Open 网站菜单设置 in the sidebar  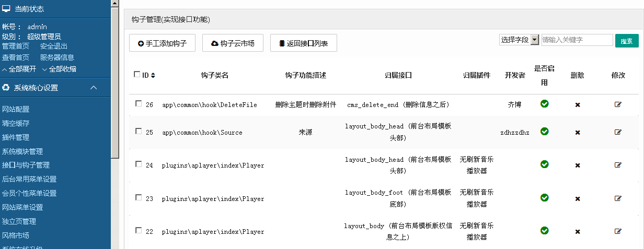[22, 207]
